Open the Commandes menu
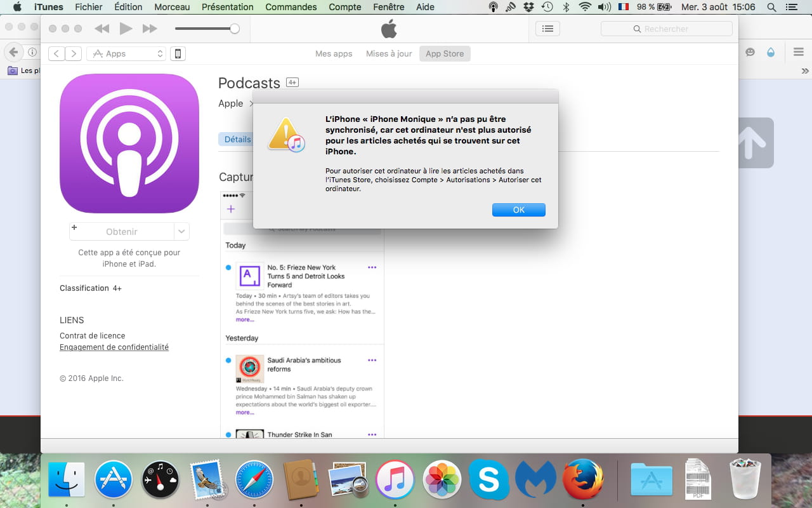 [x=291, y=7]
